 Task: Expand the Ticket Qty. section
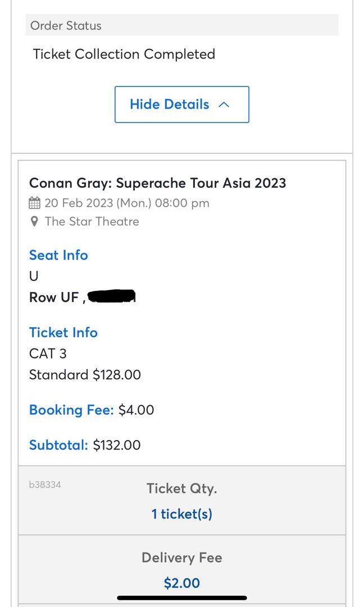(x=181, y=488)
